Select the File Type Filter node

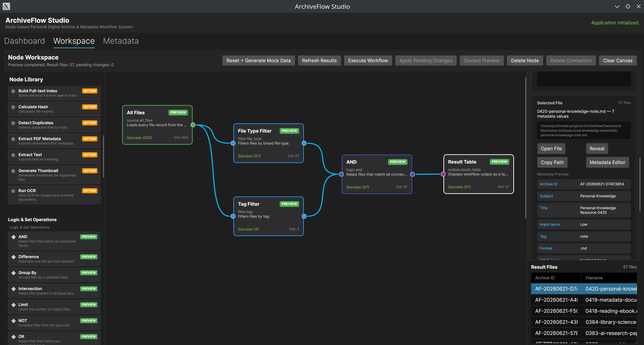point(268,143)
